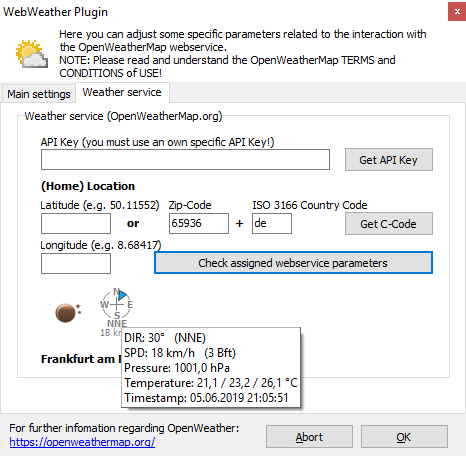
Task: Focus the Latitude input field
Action: point(76,223)
